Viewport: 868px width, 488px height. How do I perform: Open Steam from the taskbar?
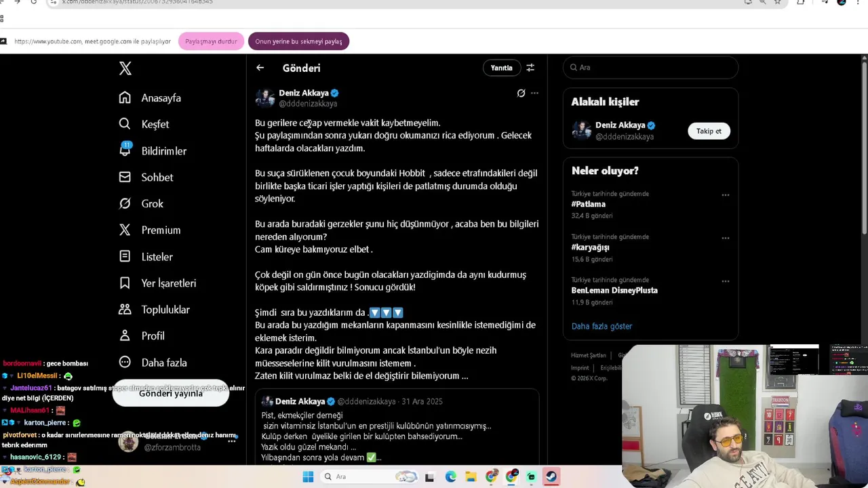[551, 477]
